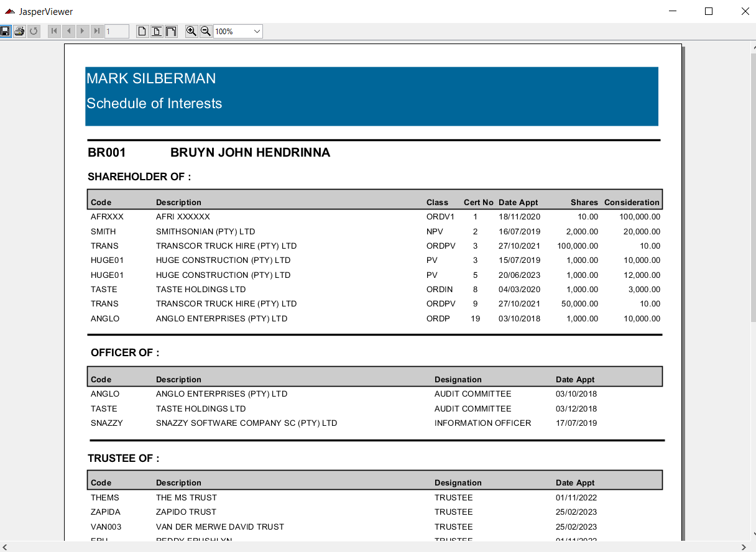The height and width of the screenshot is (552, 756).
Task: Open the 100% zoom ratio dropdown
Action: point(257,31)
